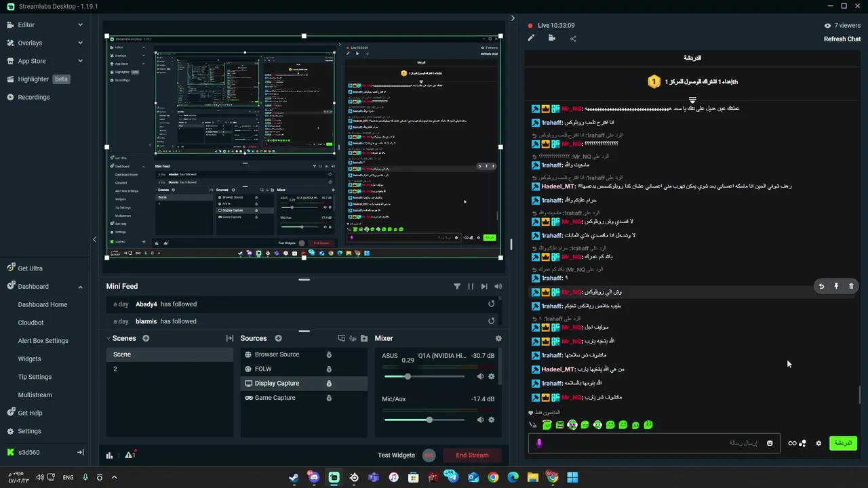Viewport: 868px width, 488px height.
Task: Open Multistream in sidebar
Action: tap(35, 395)
